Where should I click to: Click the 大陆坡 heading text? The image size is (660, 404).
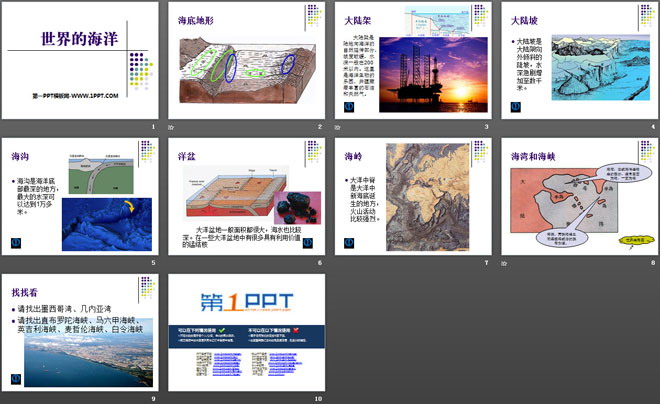[x=524, y=20]
